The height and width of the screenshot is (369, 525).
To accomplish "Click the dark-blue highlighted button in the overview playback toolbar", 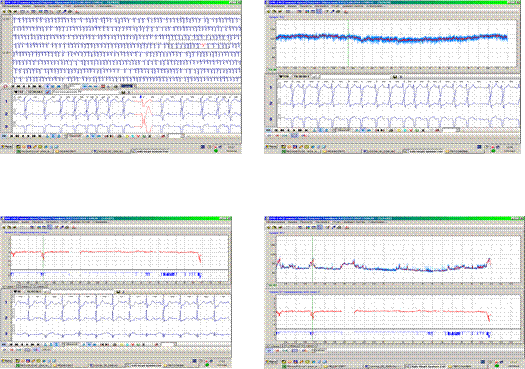I will (127, 86).
